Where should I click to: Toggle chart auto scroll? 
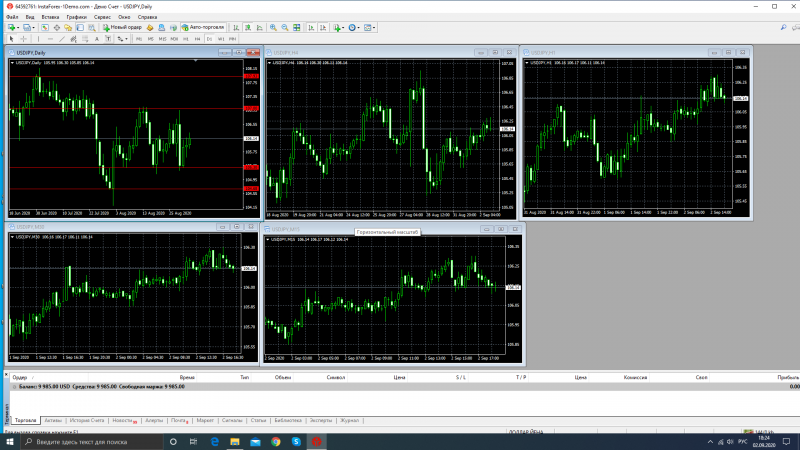[311, 28]
